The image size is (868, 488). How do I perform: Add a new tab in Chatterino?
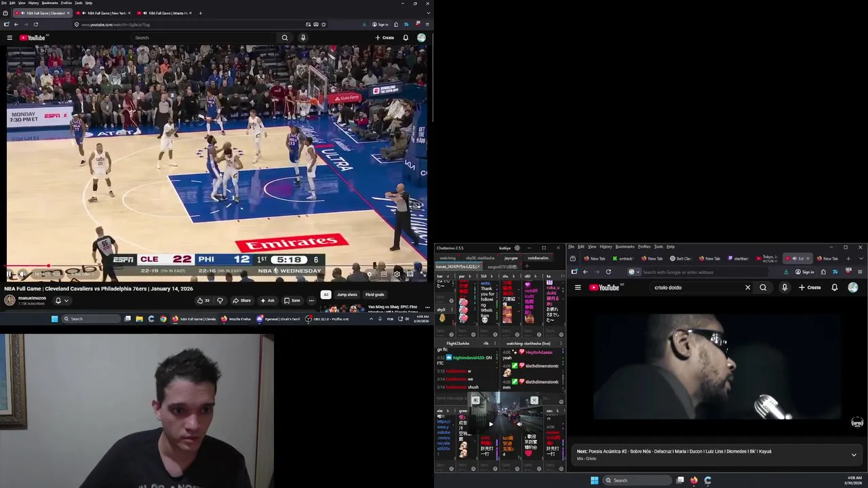point(526,266)
